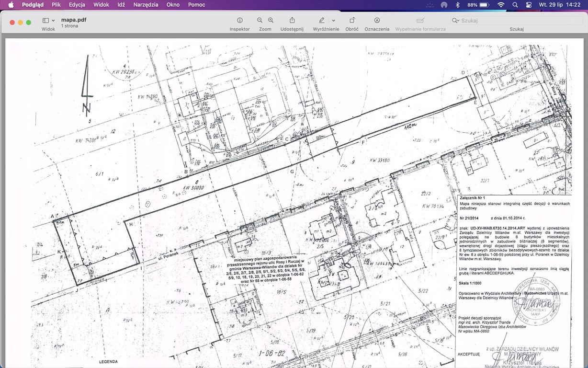Click the 'AKCEPTUJĘ' text in the document
Viewport: 588px width, 368px height.
click(x=468, y=354)
